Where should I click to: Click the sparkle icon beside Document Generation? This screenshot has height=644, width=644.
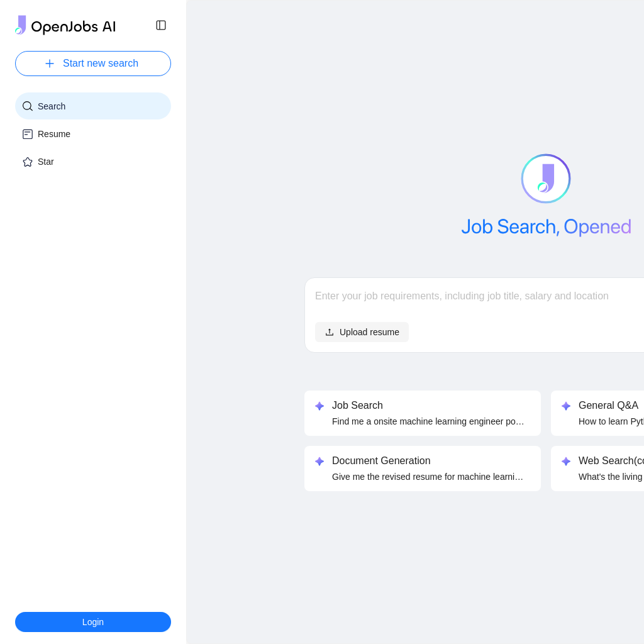319,461
